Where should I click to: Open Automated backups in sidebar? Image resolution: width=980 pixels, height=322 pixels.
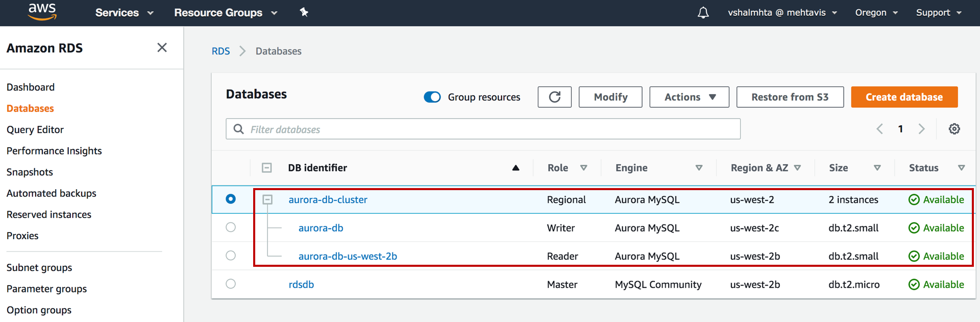point(52,193)
